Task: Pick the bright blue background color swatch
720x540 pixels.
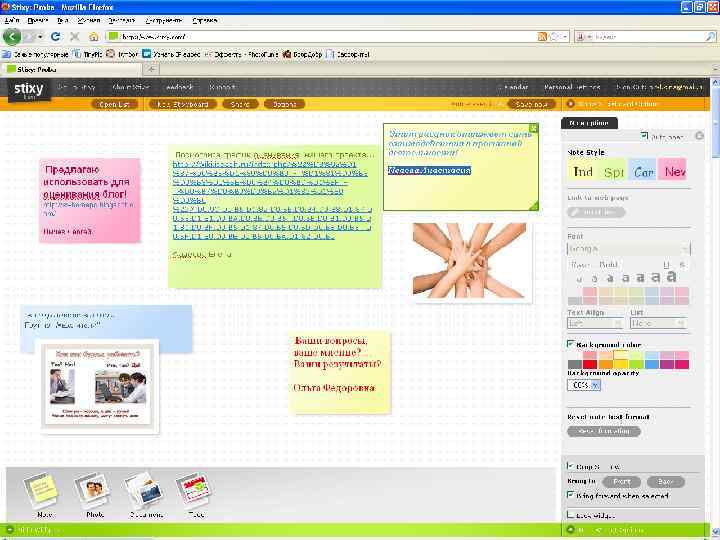Action: click(x=652, y=365)
